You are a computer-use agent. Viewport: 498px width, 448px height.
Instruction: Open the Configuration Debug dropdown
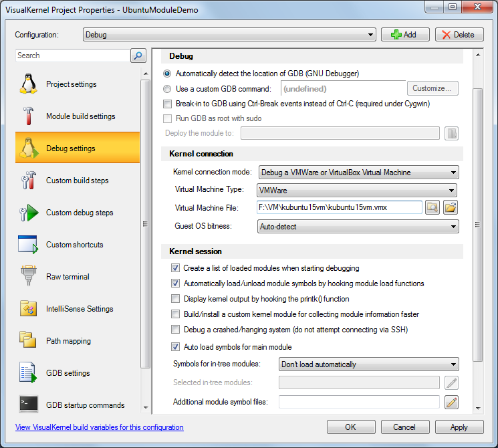click(229, 35)
